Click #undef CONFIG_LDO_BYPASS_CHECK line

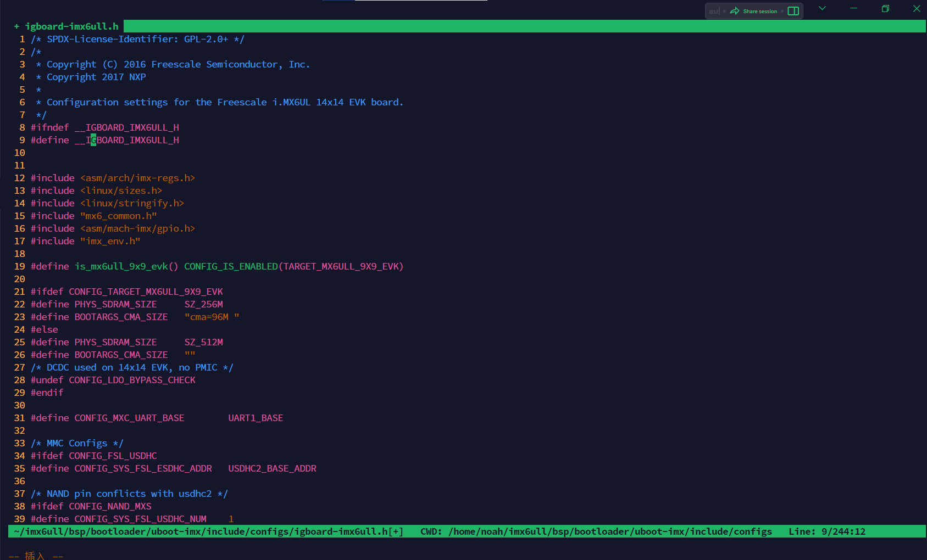click(x=113, y=380)
